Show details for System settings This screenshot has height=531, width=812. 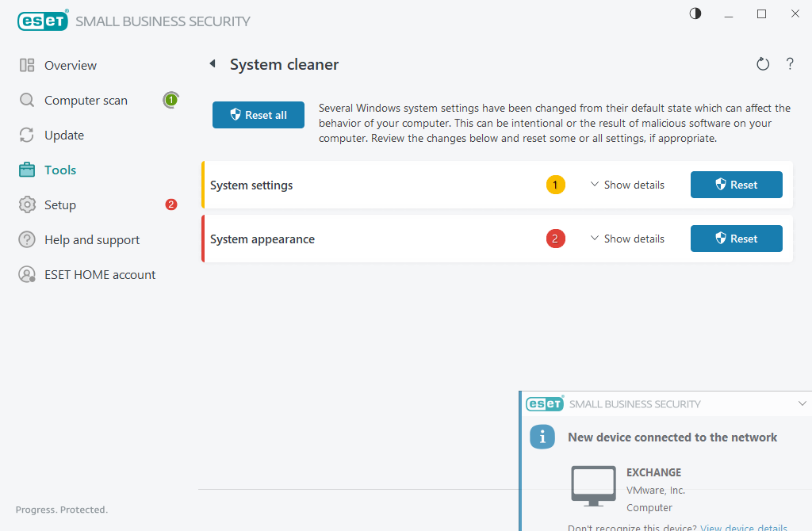tap(627, 185)
